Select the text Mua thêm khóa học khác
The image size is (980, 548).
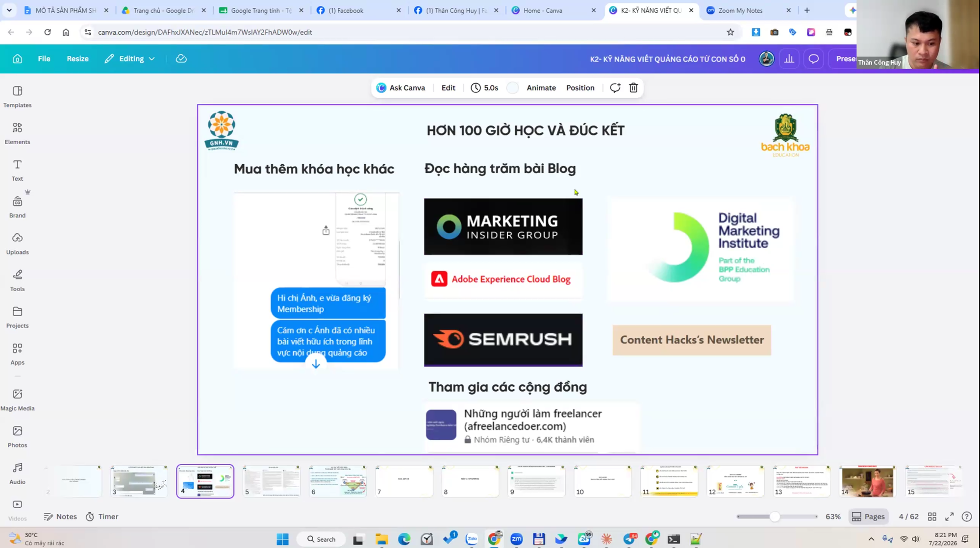click(x=314, y=169)
